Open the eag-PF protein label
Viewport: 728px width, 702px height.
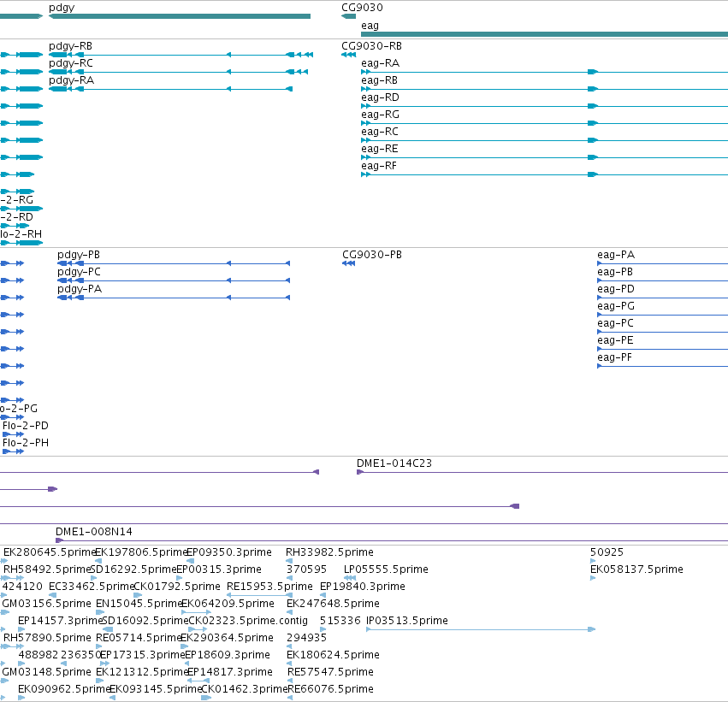tap(615, 357)
